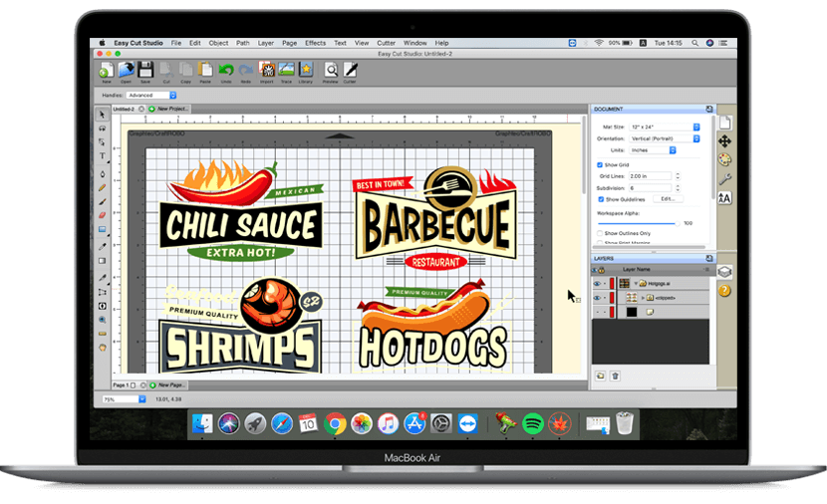Click the Paste clipboard icon
This screenshot has width=827, height=504.
(205, 70)
